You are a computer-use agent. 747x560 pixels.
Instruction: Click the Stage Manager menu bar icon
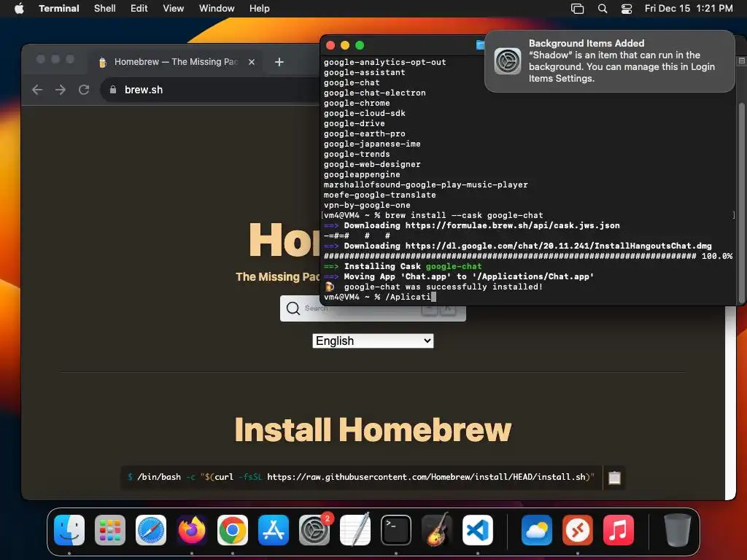tap(578, 8)
